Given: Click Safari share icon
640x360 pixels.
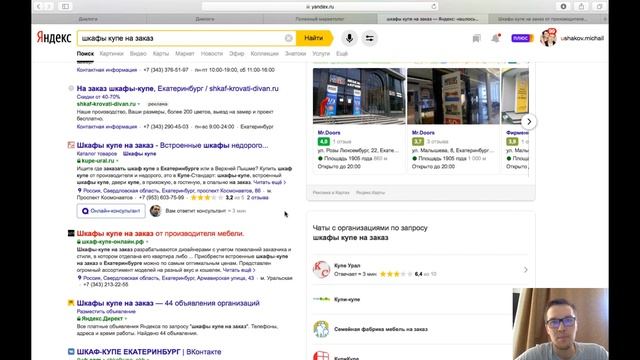Looking at the screenshot, I should pos(581,7).
